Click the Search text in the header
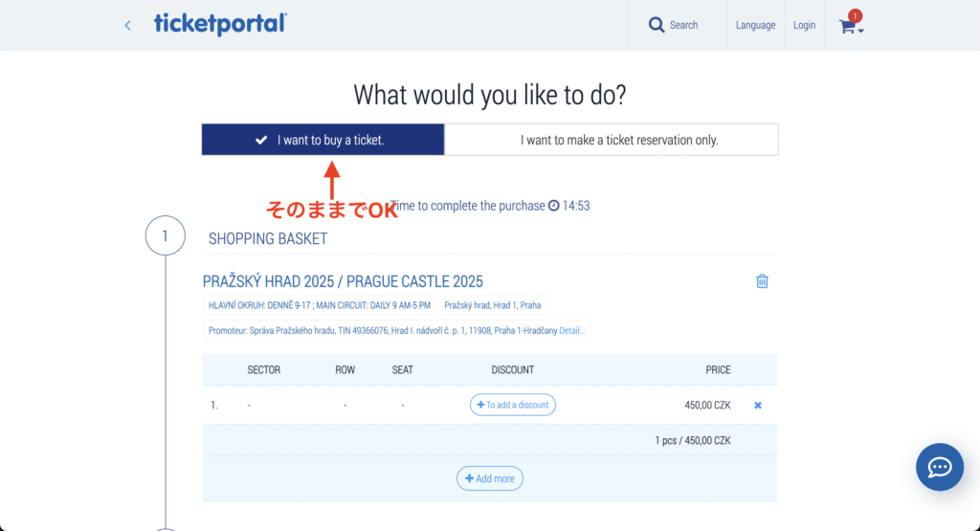980x531 pixels. (683, 25)
